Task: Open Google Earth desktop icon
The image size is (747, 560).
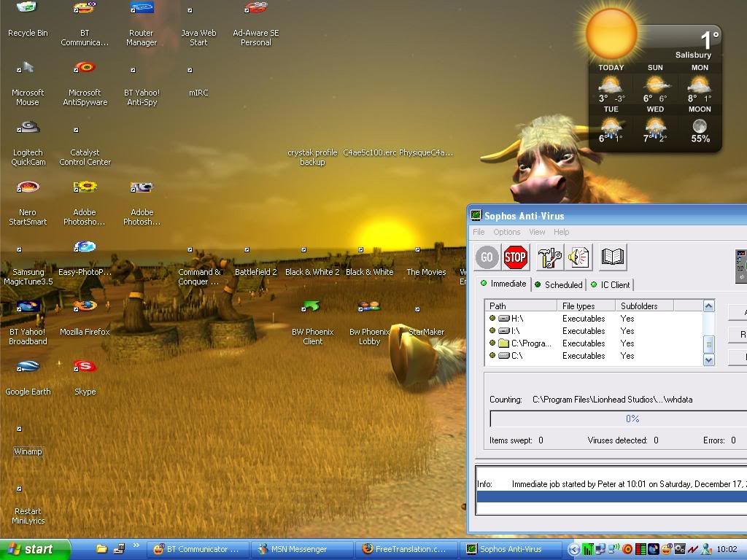Action: pos(28,367)
